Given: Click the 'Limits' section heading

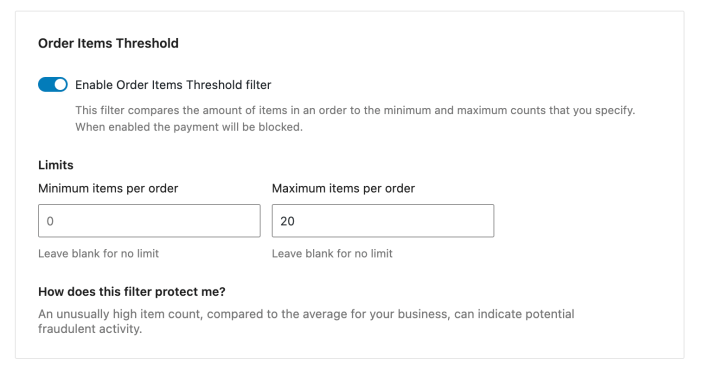Looking at the screenshot, I should tap(56, 165).
